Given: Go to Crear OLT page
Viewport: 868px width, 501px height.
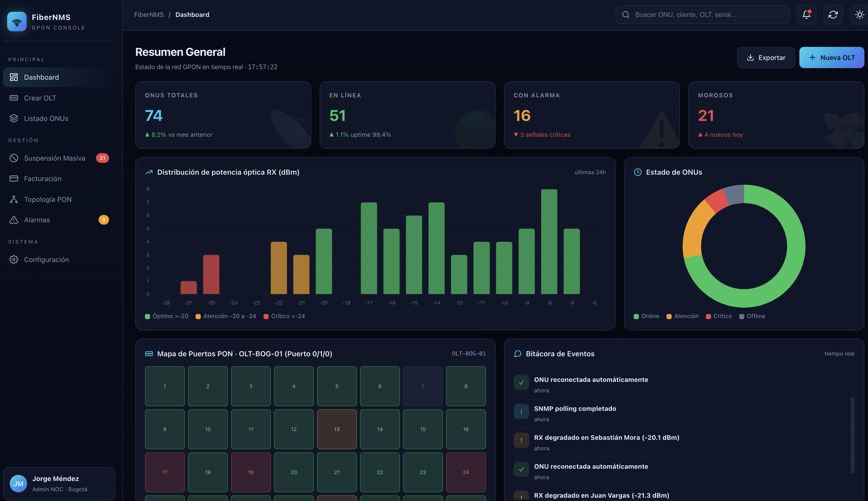Looking at the screenshot, I should (x=59, y=98).
